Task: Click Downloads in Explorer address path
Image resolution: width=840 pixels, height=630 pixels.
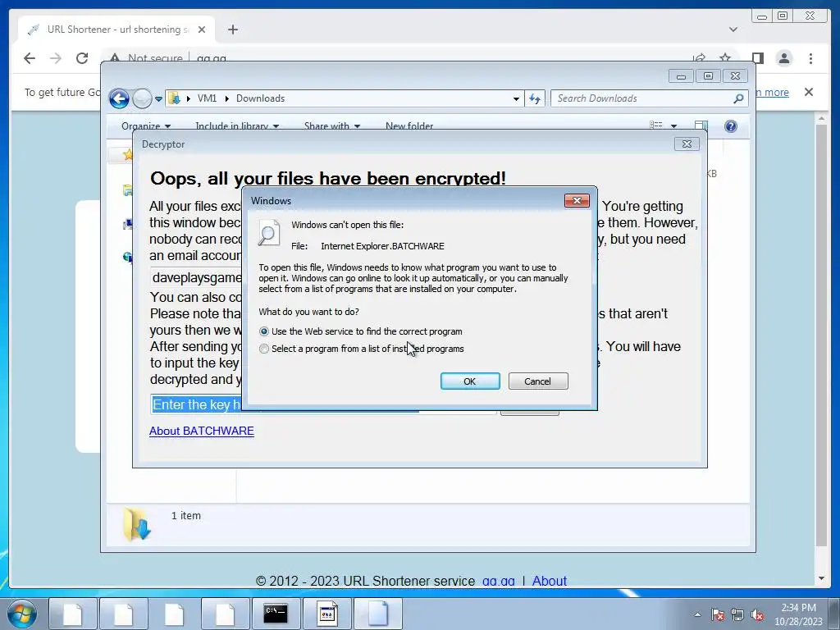Action: pyautogui.click(x=260, y=98)
